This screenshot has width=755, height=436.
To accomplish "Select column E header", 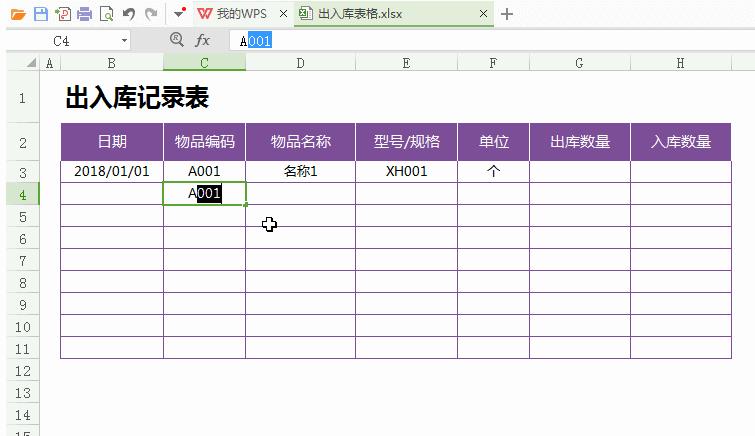I will [406, 63].
